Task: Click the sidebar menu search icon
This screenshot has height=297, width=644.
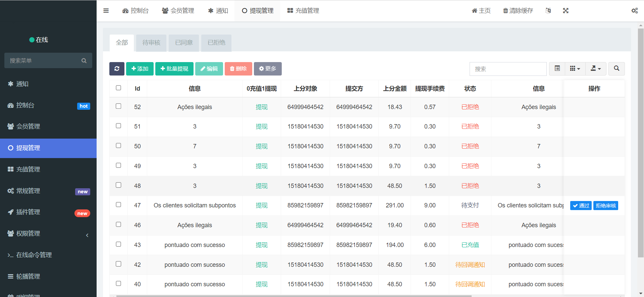Action: click(x=84, y=61)
